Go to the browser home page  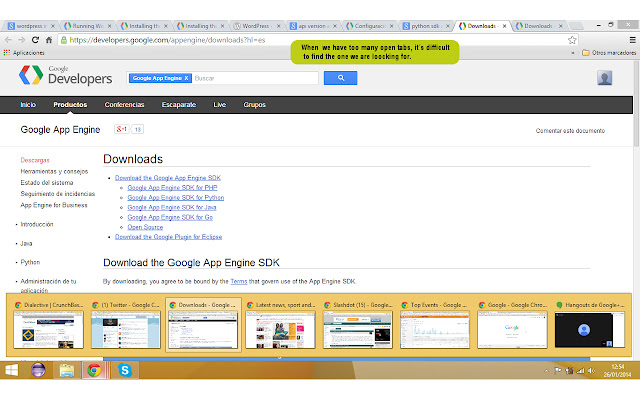(49, 40)
